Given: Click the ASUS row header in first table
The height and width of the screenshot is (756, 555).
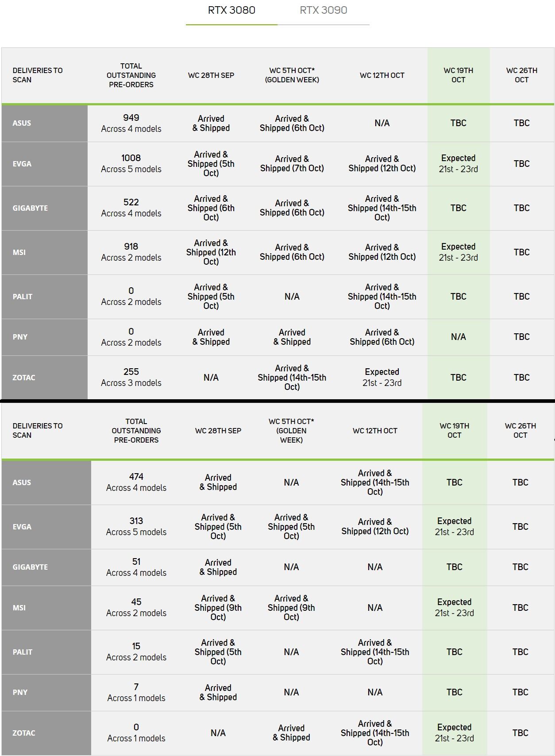Looking at the screenshot, I should (x=45, y=123).
